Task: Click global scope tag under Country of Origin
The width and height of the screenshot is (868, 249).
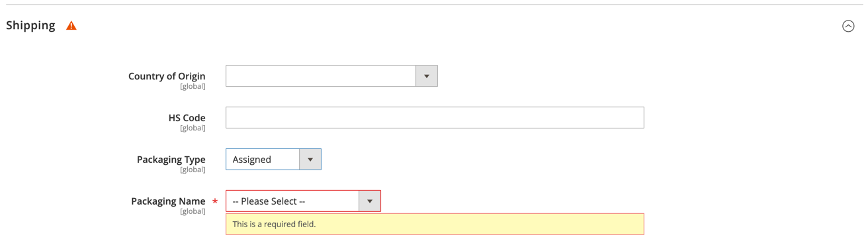Action: 193,87
